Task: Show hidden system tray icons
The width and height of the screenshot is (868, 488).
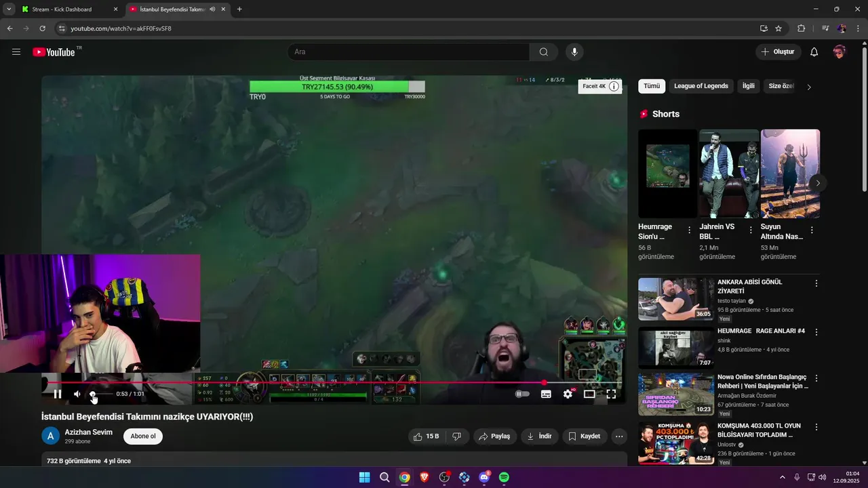Action: (x=782, y=477)
